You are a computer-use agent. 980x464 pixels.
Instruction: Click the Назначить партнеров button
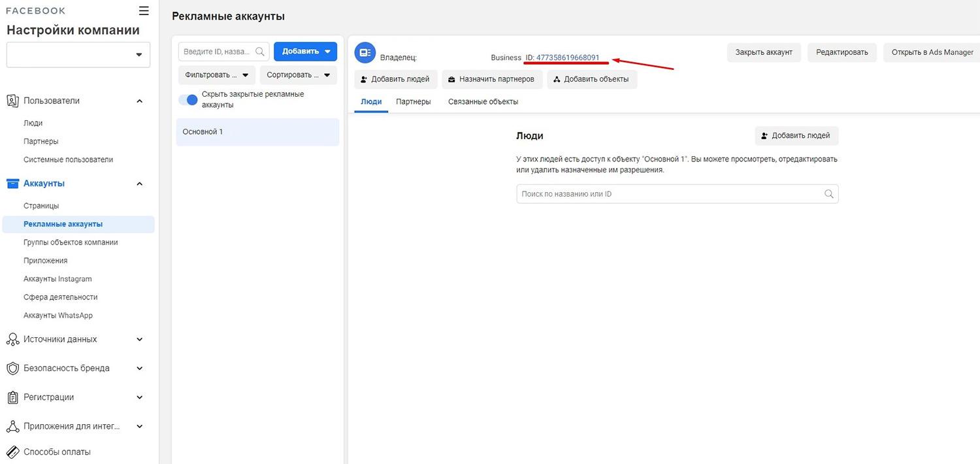click(x=492, y=79)
